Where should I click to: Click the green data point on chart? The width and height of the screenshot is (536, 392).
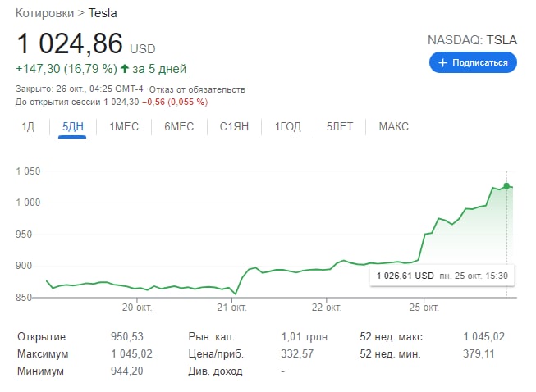[x=506, y=186]
